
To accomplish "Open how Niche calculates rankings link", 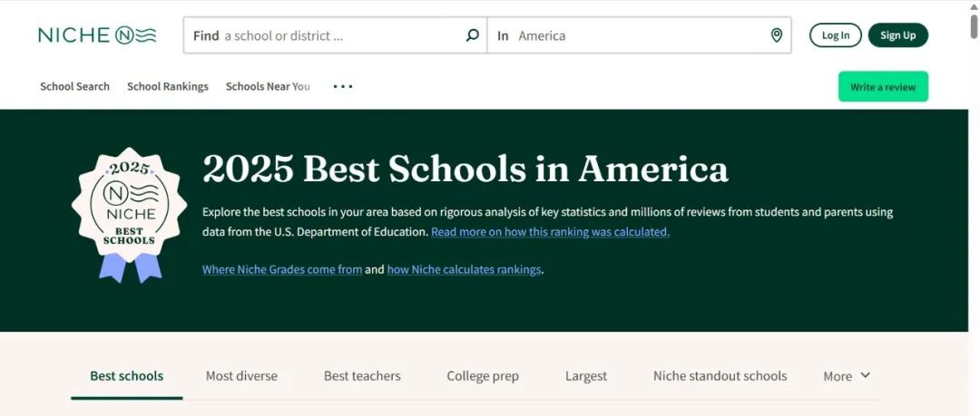I will coord(464,270).
